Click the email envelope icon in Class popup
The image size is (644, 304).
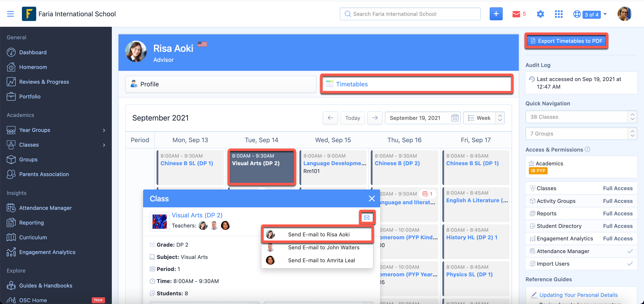pyautogui.click(x=366, y=217)
